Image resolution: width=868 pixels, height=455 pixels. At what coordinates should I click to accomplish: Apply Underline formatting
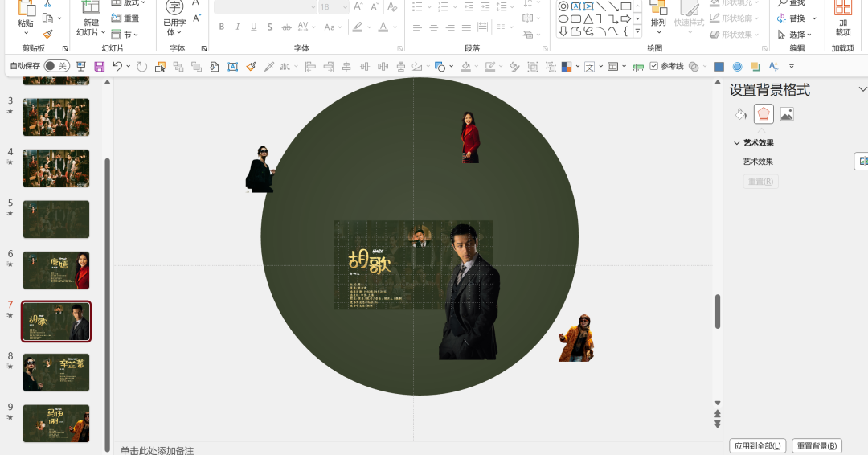point(253,27)
